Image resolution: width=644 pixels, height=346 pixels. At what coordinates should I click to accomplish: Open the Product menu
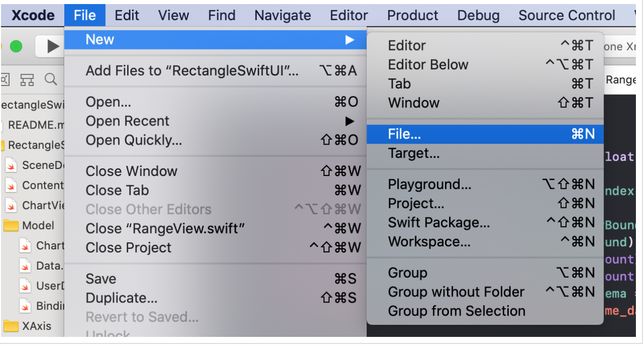(412, 15)
